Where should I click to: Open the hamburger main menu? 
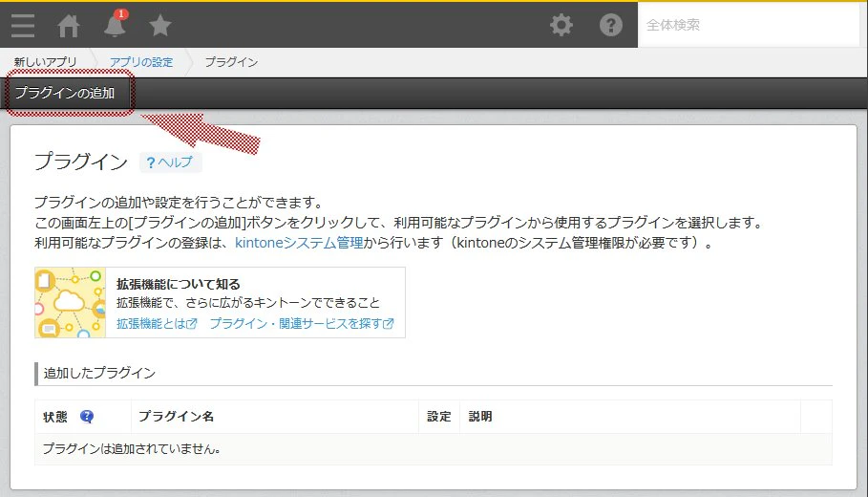pyautogui.click(x=23, y=26)
